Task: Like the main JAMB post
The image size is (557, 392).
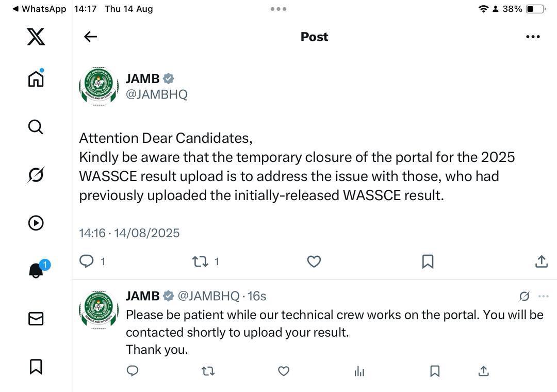Action: pyautogui.click(x=314, y=262)
